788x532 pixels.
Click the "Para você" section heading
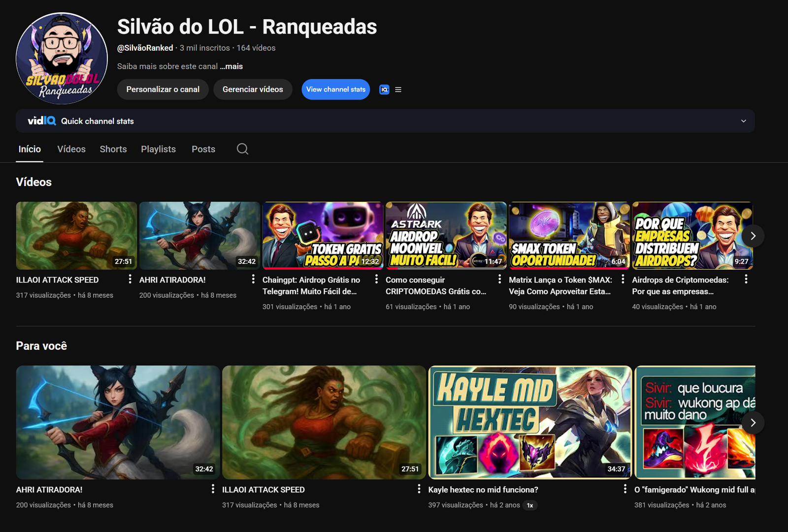tap(41, 346)
